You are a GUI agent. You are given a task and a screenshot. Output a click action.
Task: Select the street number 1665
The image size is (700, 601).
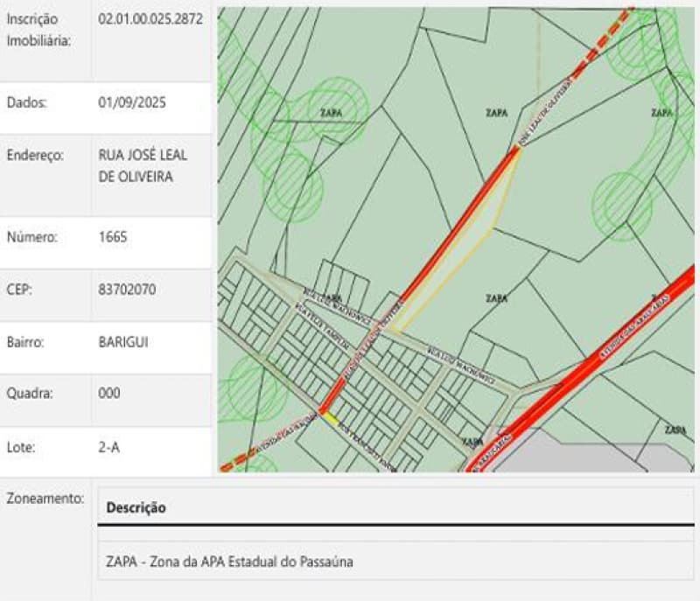tap(113, 237)
